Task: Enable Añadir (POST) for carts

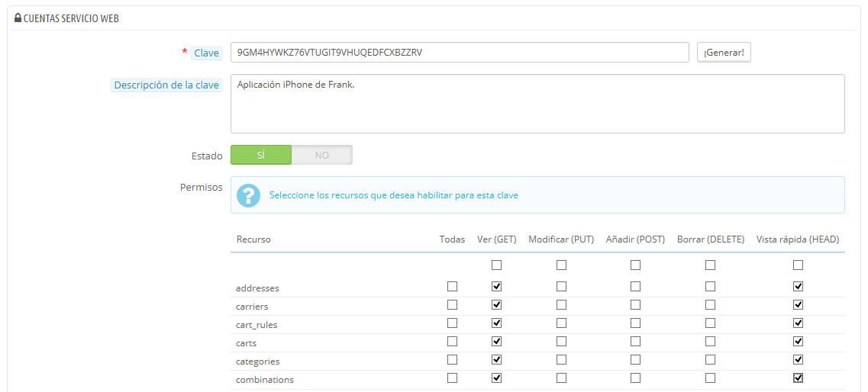Action: click(x=635, y=342)
